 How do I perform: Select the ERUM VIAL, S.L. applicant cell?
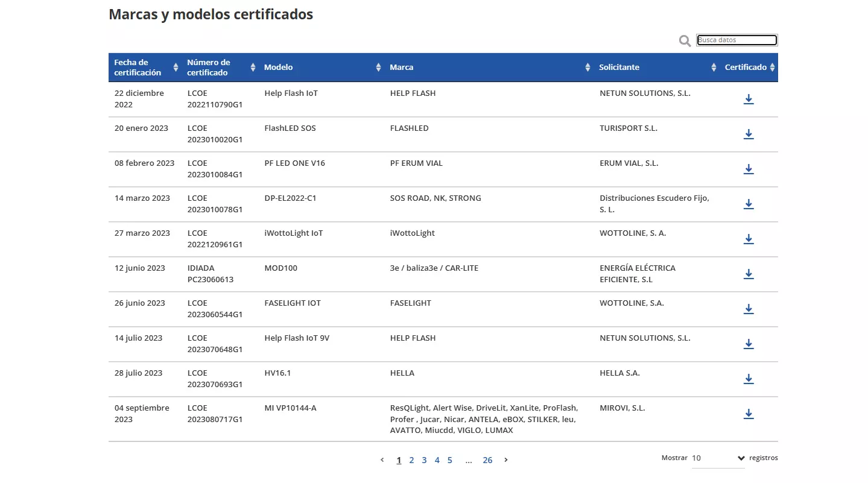click(x=629, y=163)
